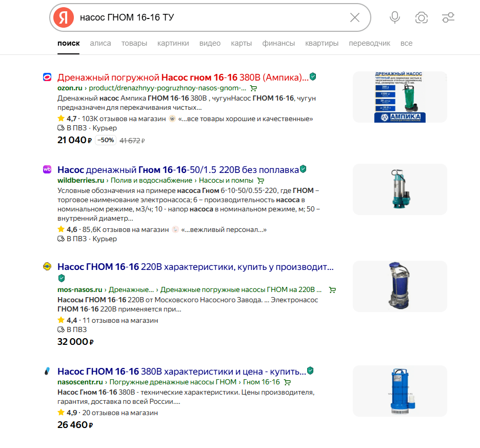The height and width of the screenshot is (448, 480).
Task: Click the Ozon favicon
Action: click(47, 77)
